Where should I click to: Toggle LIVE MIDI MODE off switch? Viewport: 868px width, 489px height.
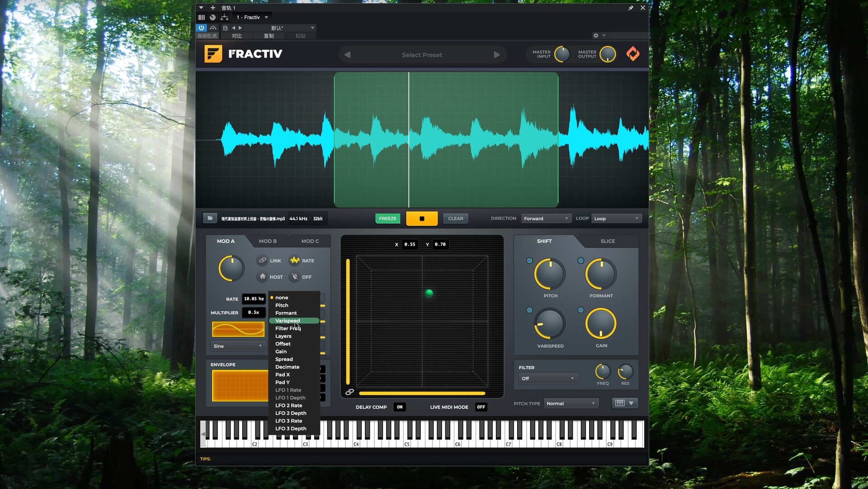[x=481, y=407]
